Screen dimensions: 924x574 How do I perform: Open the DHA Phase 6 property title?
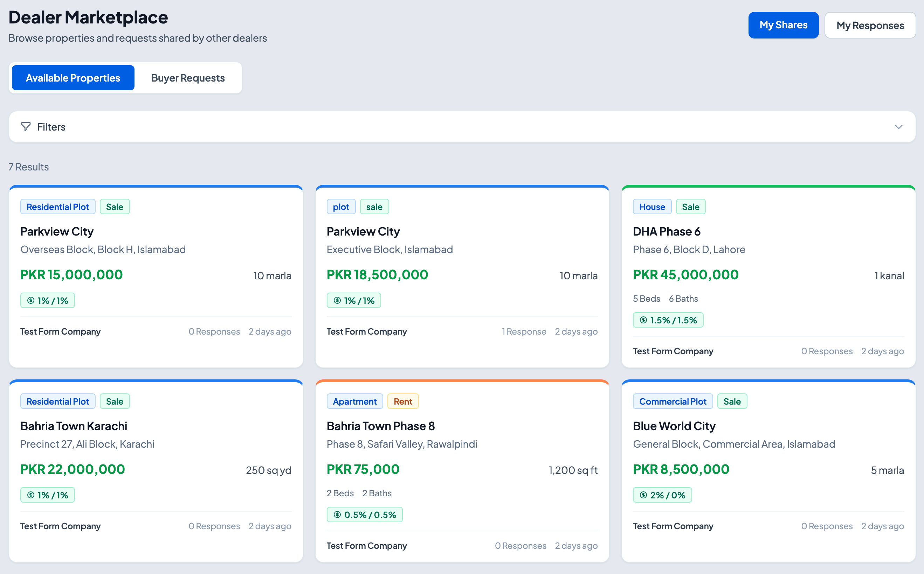point(667,232)
